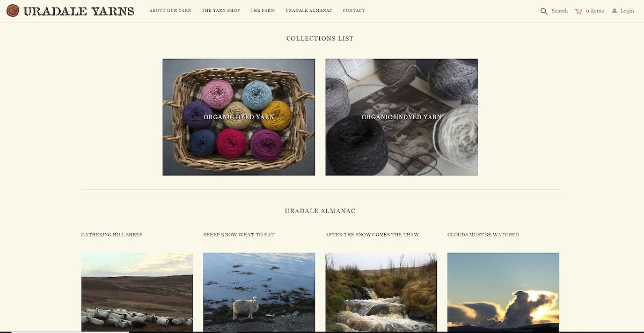Click the waterfall stream thumbnail image
This screenshot has width=644, height=333.
(381, 293)
